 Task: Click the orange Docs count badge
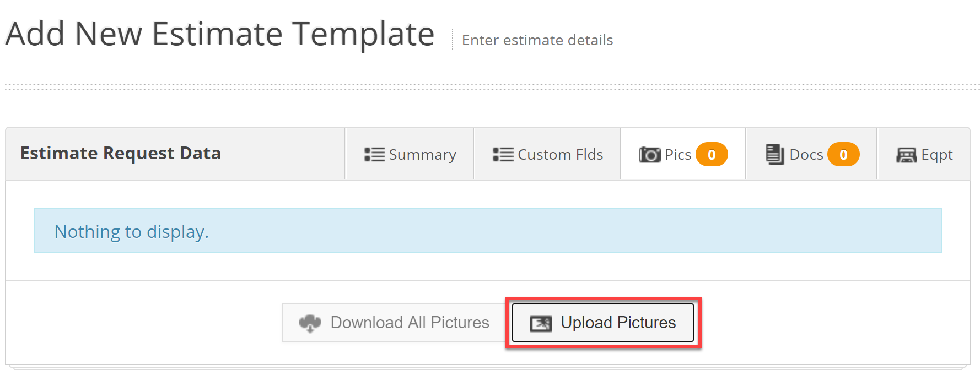click(x=843, y=155)
